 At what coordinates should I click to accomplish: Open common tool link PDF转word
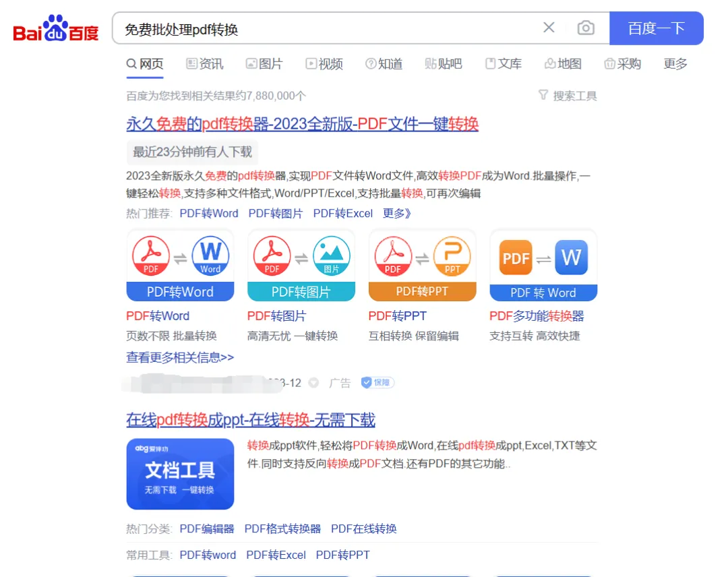[208, 555]
